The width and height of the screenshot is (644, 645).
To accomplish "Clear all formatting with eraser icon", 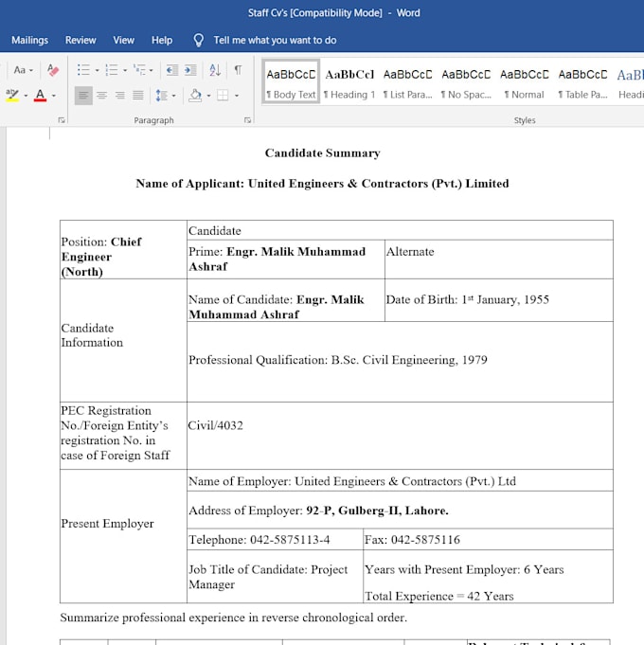I will [x=53, y=70].
